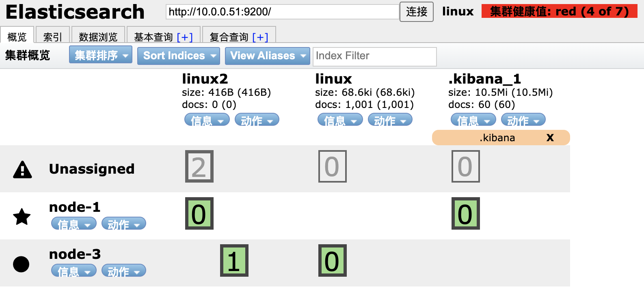Open the 动作 dropdown for node-3
The image size is (644, 297).
click(x=124, y=271)
